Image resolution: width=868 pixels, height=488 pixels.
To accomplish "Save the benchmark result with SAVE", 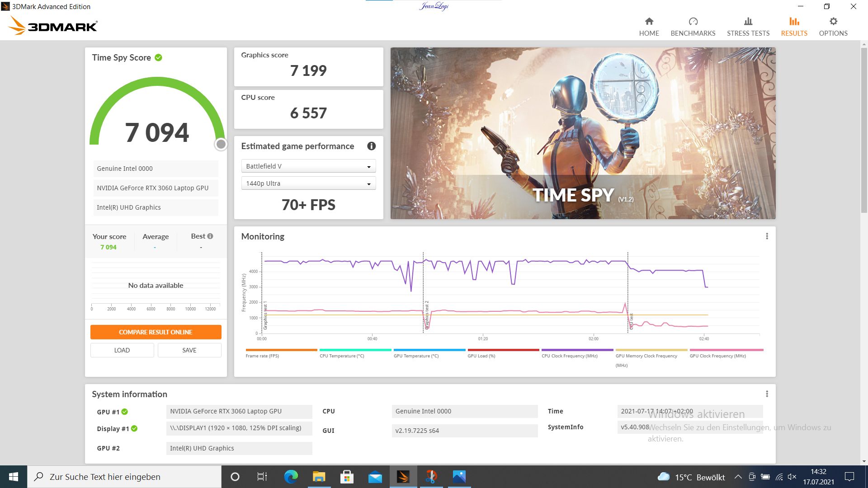I will [189, 350].
